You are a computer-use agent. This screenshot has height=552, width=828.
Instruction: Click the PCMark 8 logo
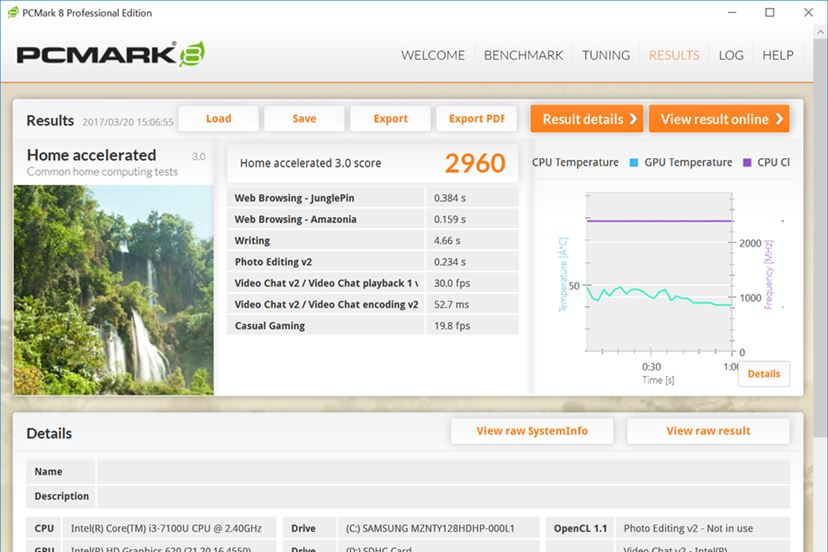coord(110,54)
